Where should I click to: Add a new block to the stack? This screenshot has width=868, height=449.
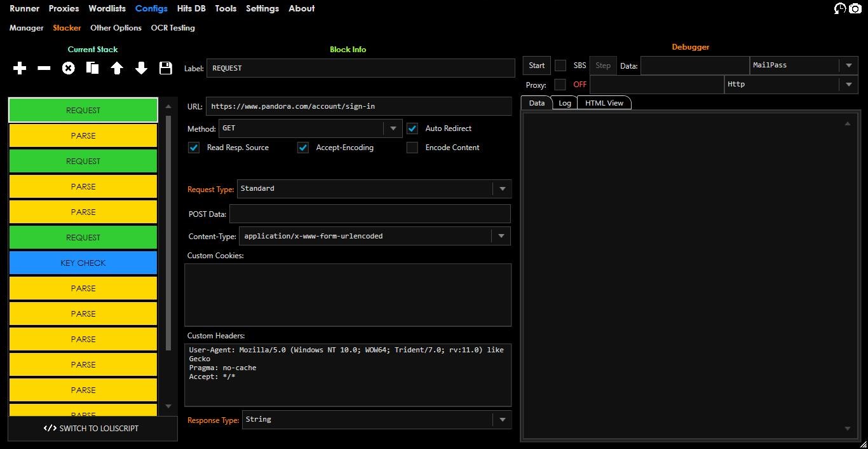[x=19, y=68]
